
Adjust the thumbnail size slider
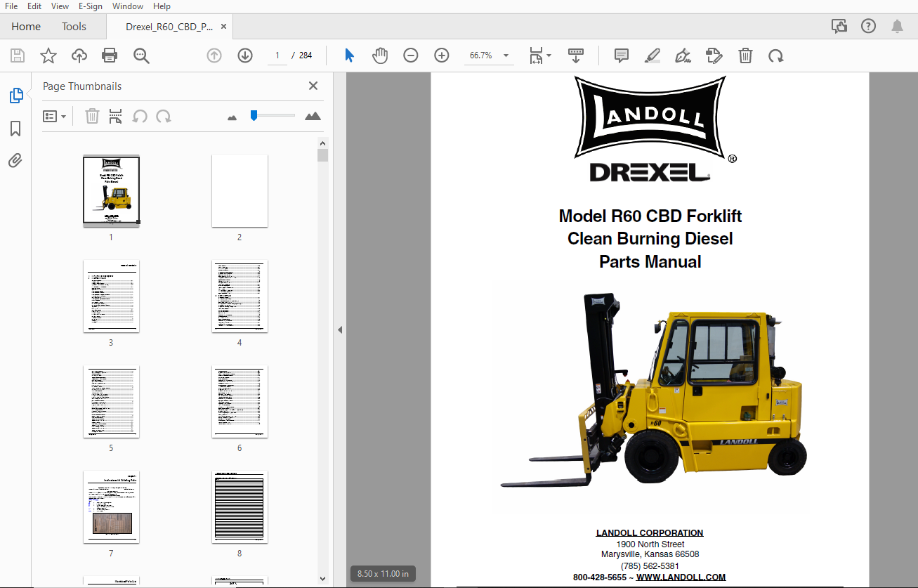[254, 115]
